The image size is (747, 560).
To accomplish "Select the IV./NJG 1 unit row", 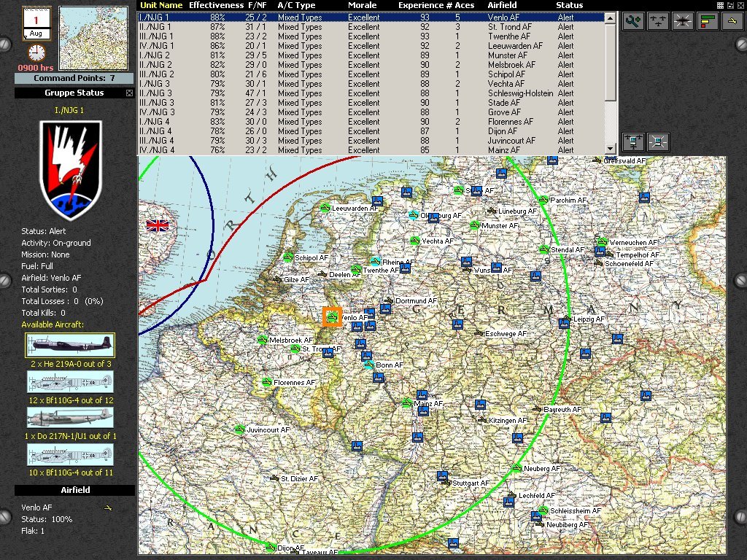I will (x=157, y=46).
